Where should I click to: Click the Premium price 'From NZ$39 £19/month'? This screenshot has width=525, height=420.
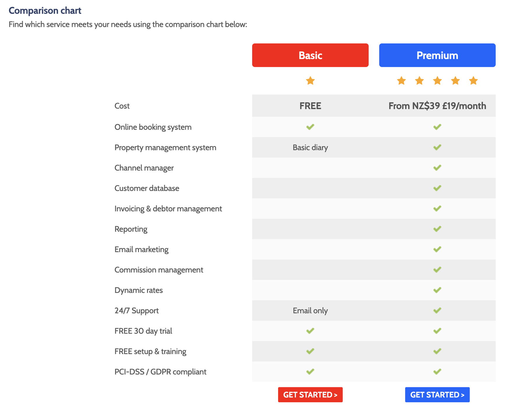pyautogui.click(x=437, y=106)
